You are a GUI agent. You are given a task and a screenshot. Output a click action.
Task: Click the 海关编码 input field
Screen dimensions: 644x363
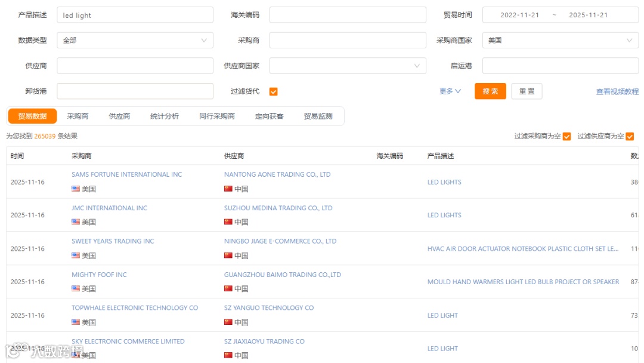tap(348, 15)
